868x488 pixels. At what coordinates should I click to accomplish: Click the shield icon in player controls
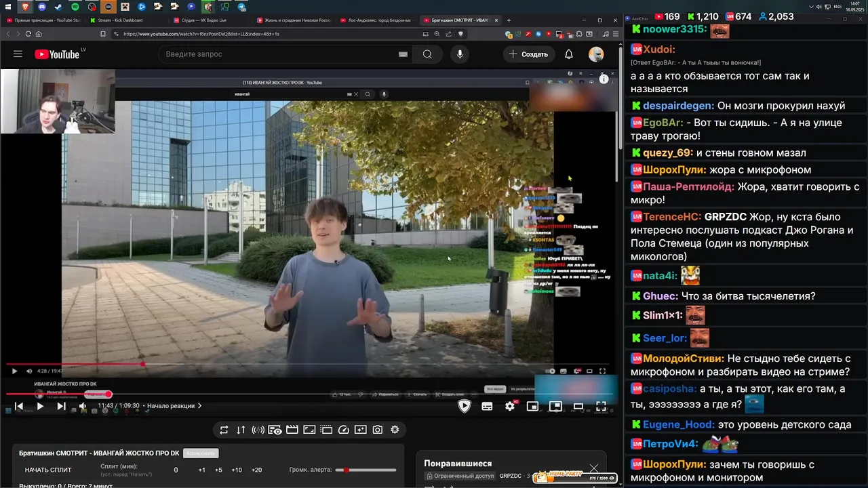pos(465,406)
